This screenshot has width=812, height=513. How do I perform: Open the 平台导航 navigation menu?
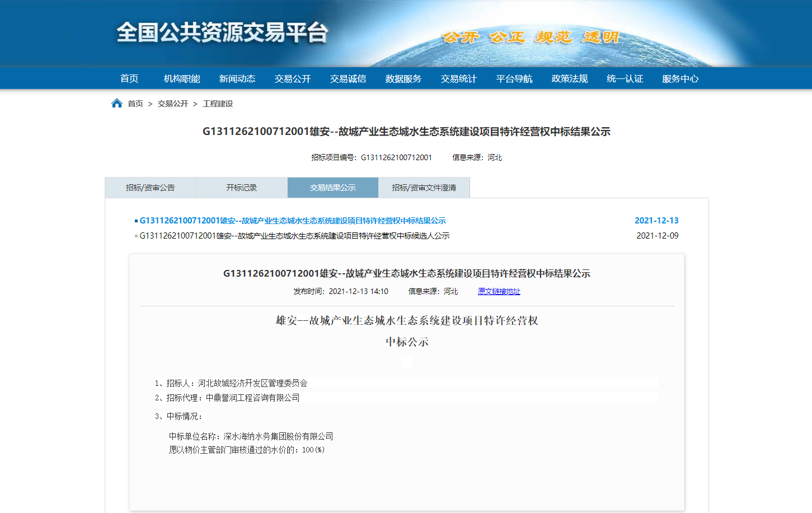click(514, 78)
